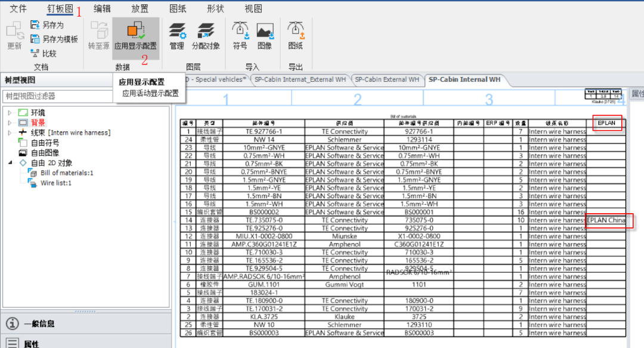Expand 线束 Intern wire harness node

10,133
